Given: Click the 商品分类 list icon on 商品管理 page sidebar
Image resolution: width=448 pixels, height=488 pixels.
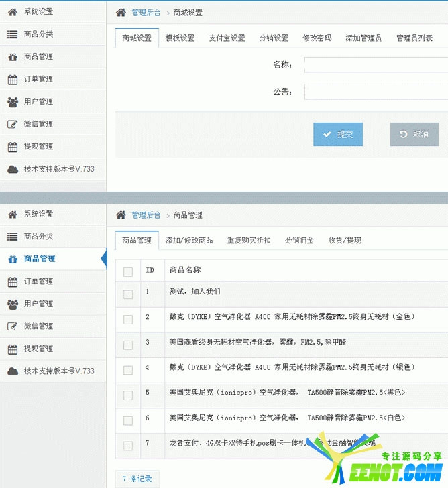Looking at the screenshot, I should click(x=13, y=237).
